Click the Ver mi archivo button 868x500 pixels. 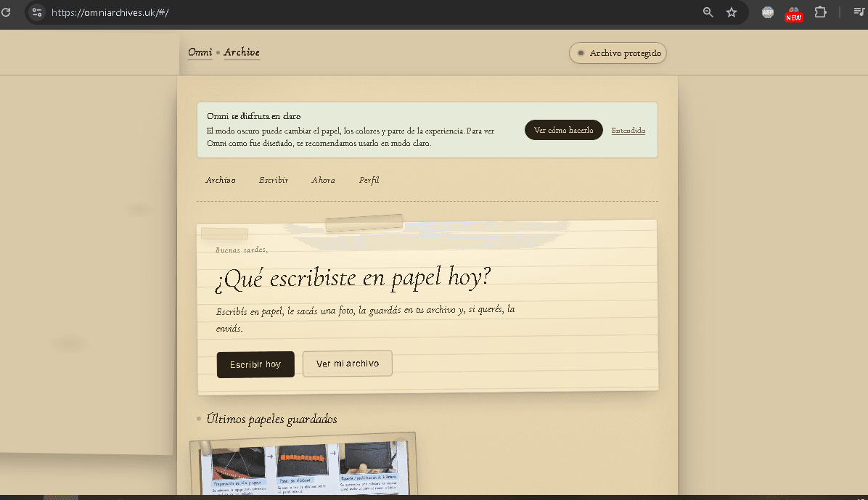[348, 364]
